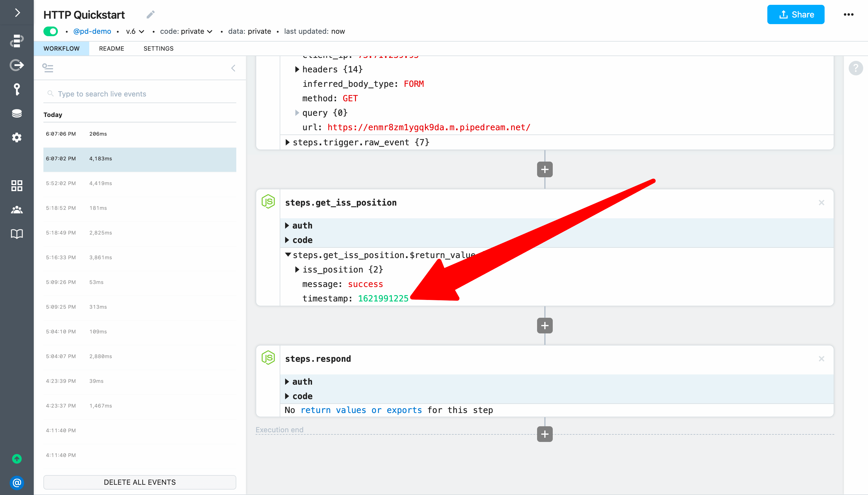Open the apps grid icon in sidebar

(x=17, y=186)
